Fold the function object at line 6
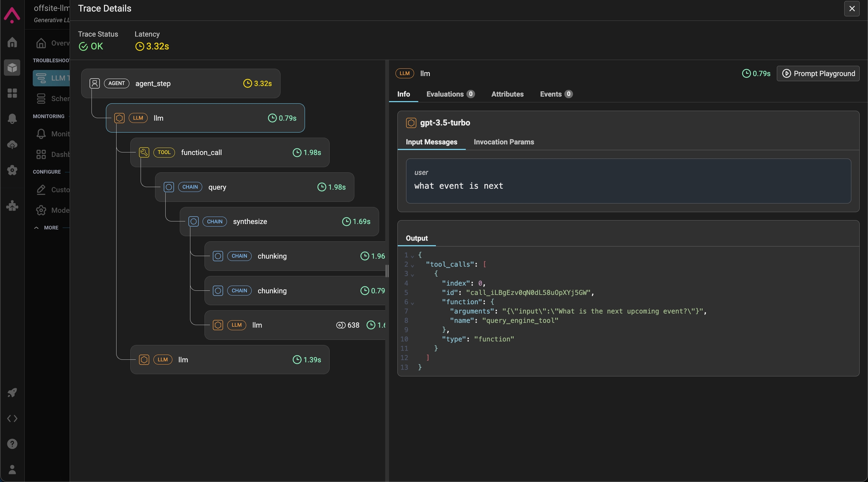868x482 pixels. coord(413,303)
